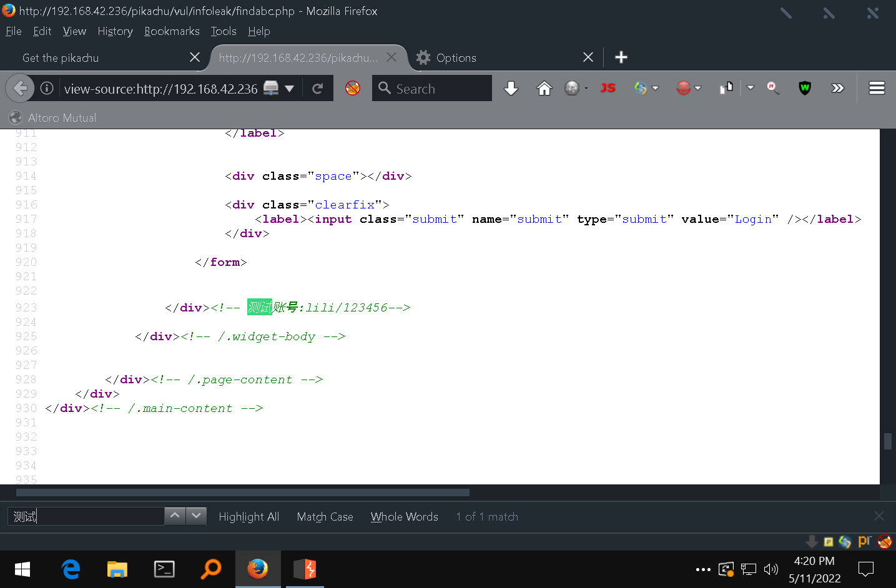
Task: Close the Get the pikachu tab
Action: pos(195,57)
